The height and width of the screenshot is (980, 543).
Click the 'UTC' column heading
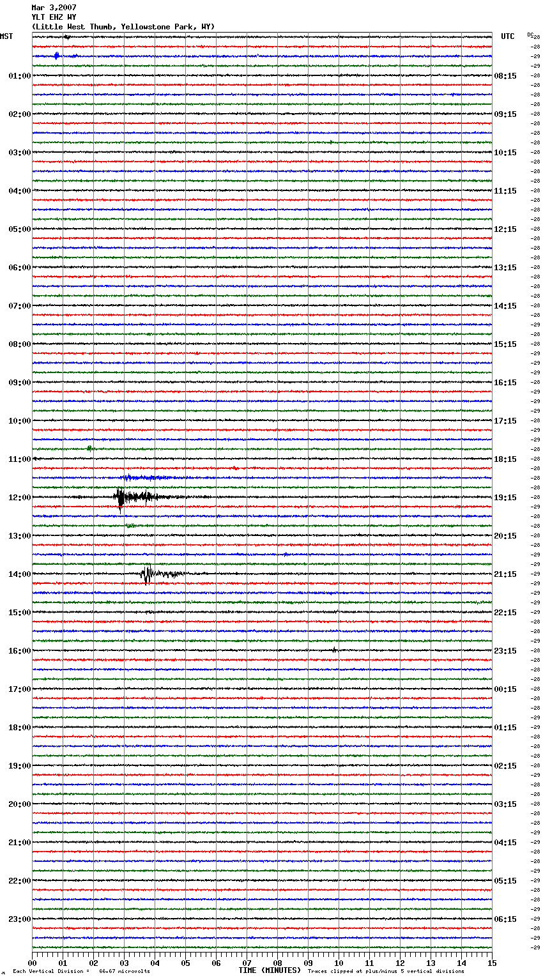coord(508,36)
